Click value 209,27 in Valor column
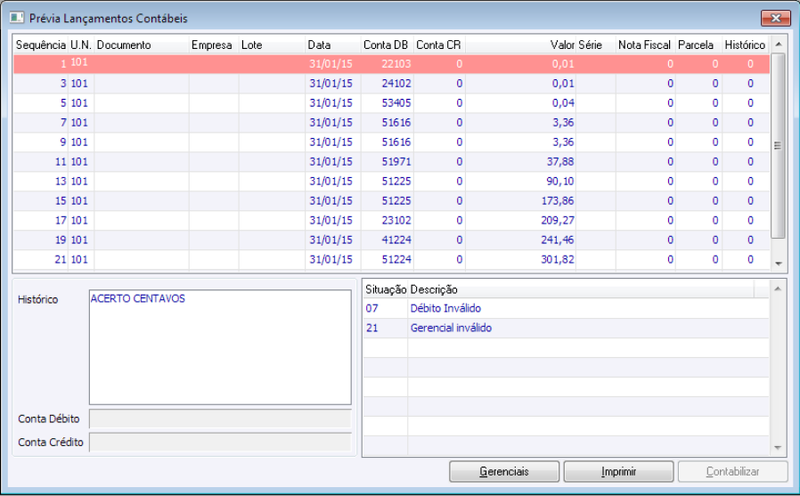This screenshot has width=800, height=496. click(x=557, y=220)
